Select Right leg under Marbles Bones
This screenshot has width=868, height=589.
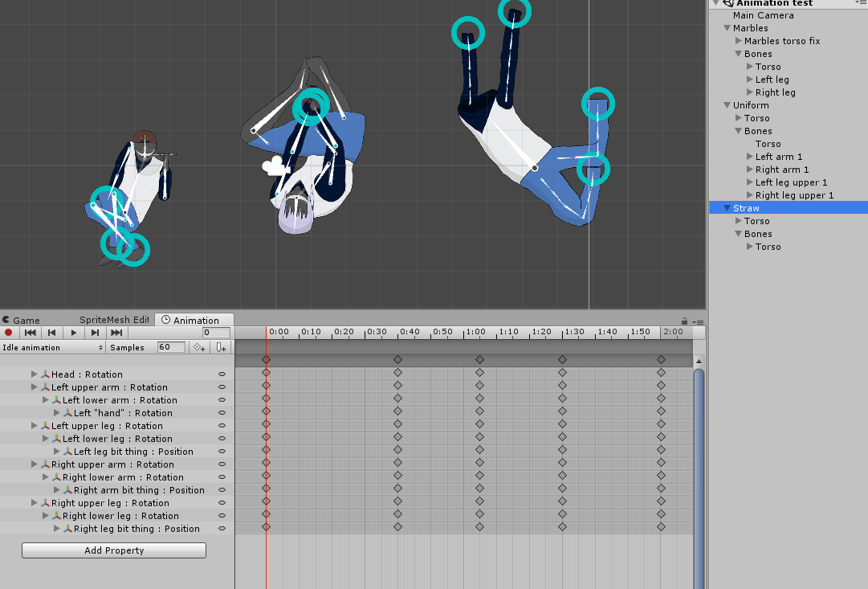(x=775, y=92)
